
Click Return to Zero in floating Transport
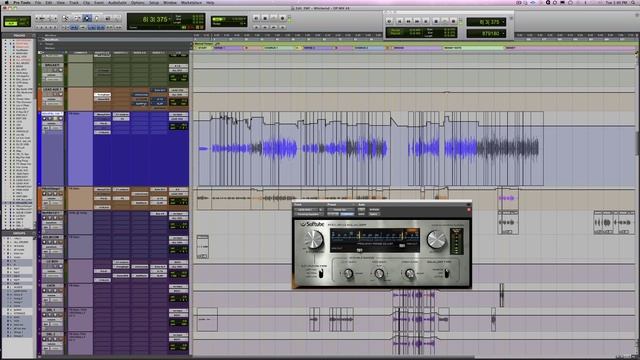click(x=400, y=21)
